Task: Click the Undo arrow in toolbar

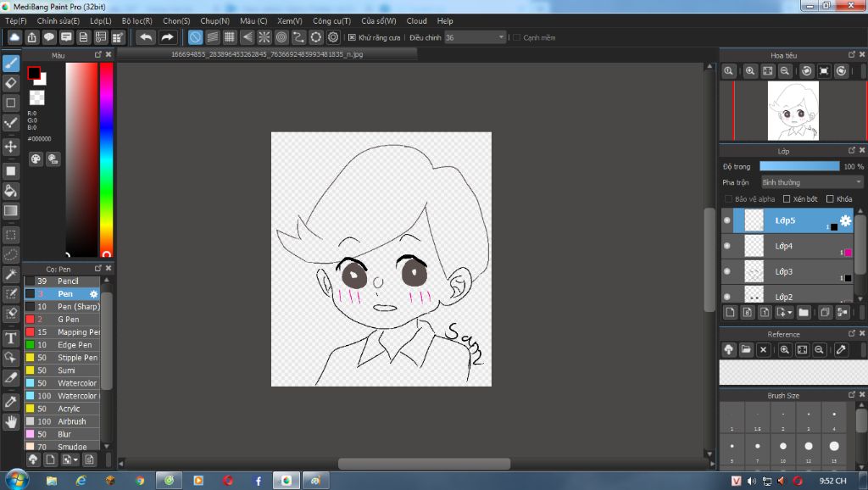Action: coord(146,37)
